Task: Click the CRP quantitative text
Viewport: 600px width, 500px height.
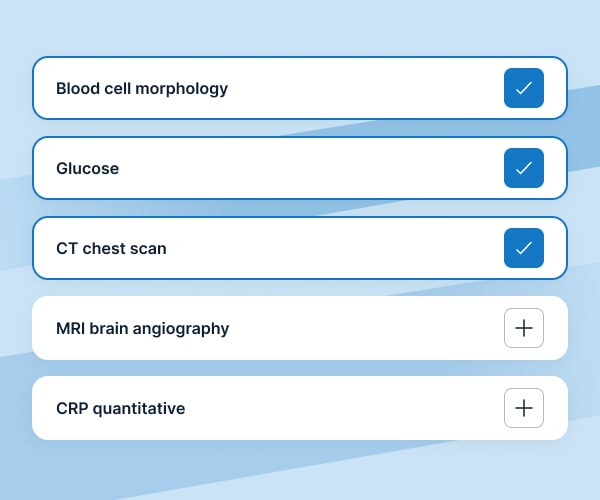Action: click(x=120, y=408)
